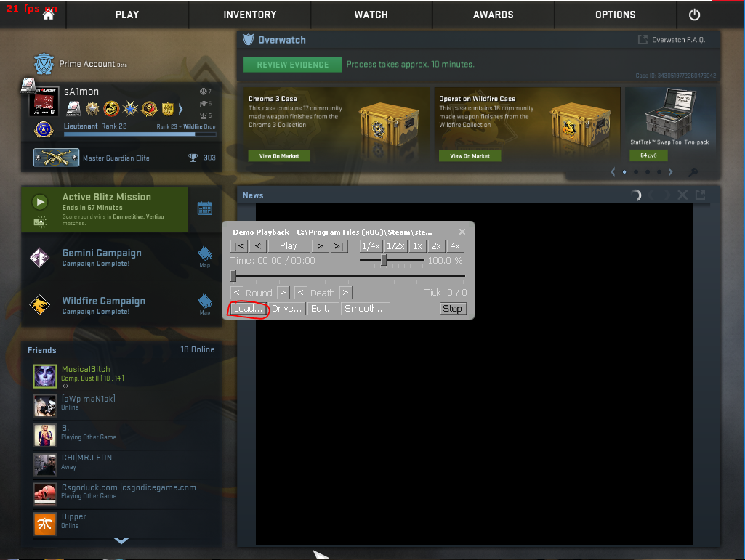This screenshot has width=745, height=560.
Task: Open the INVENTORY menu
Action: pyautogui.click(x=250, y=15)
